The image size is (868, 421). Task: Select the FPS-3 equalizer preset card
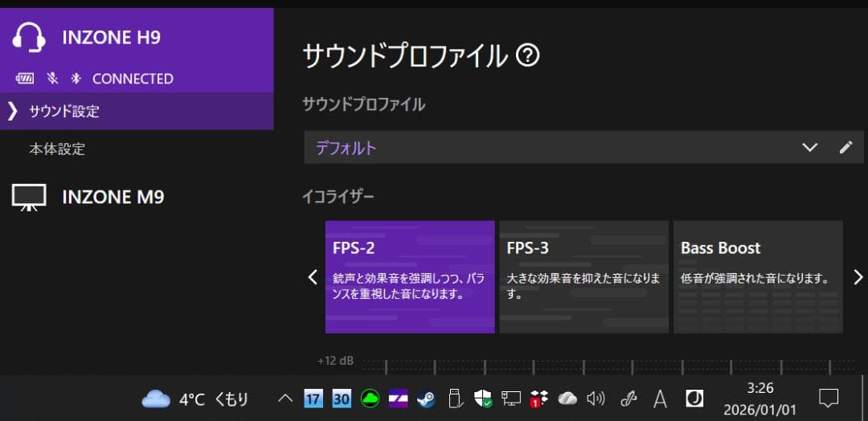pos(584,276)
